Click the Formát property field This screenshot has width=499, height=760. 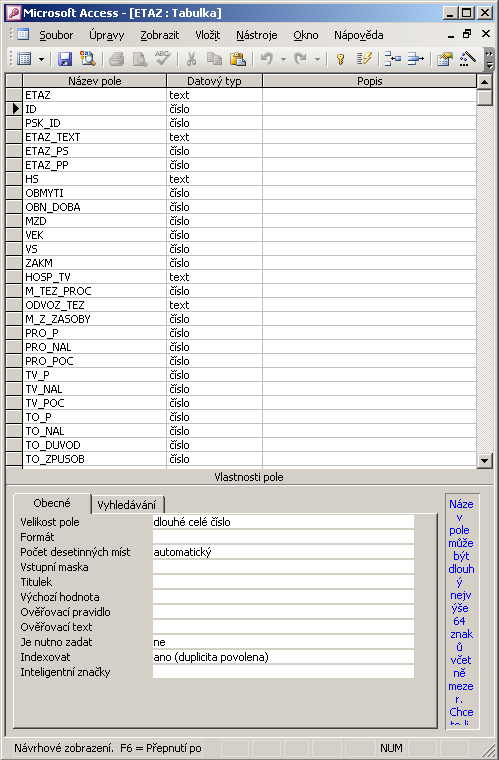pos(283,537)
